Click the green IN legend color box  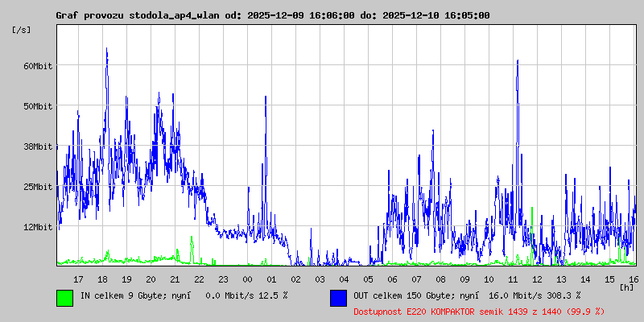pyautogui.click(x=65, y=298)
